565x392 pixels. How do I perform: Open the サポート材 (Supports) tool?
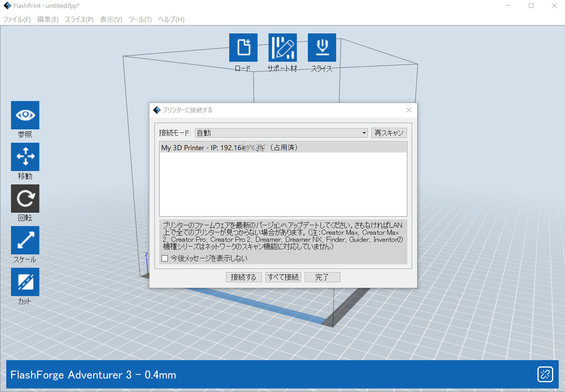click(283, 48)
